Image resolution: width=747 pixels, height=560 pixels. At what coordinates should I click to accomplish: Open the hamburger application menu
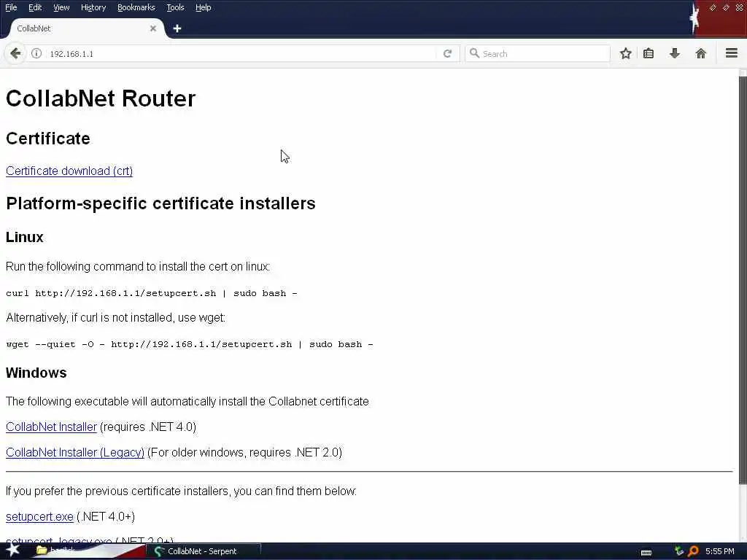click(x=732, y=52)
